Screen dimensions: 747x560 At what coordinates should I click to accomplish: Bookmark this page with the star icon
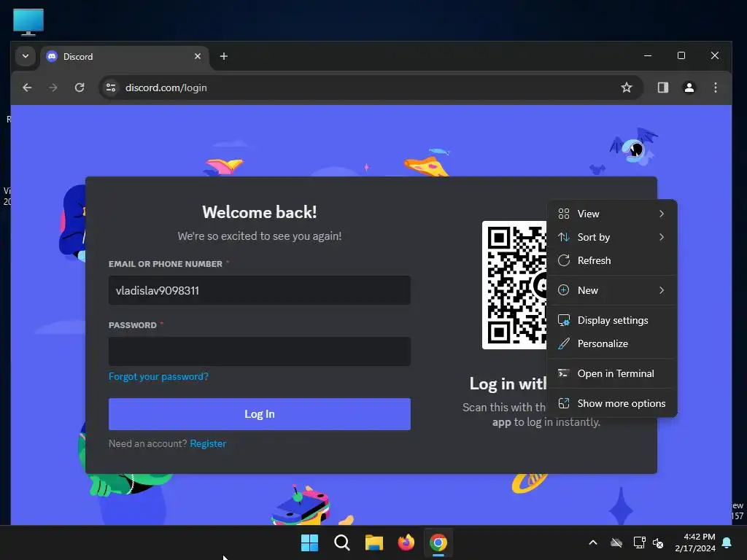point(627,87)
